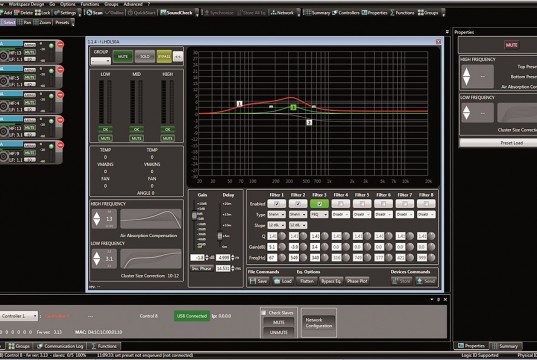Click the Store device command button

pos(401,281)
